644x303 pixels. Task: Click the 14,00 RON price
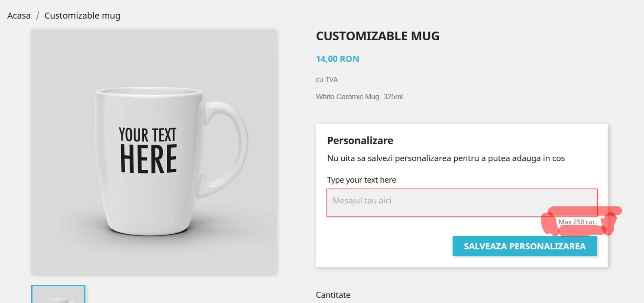click(x=337, y=59)
